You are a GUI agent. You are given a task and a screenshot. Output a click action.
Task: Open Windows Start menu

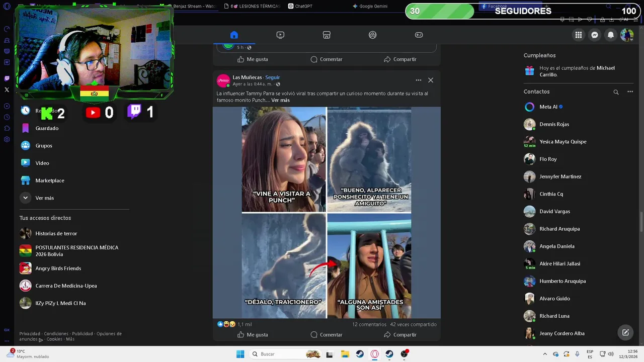coord(240,354)
